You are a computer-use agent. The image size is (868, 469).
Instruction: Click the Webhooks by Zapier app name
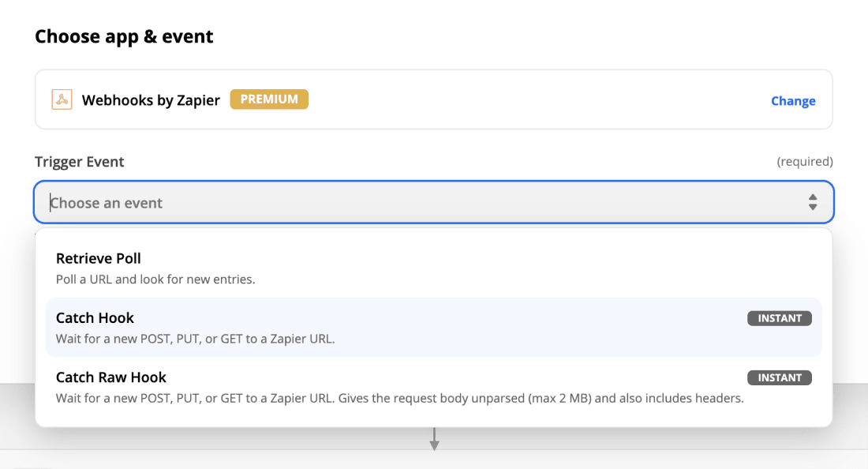151,100
